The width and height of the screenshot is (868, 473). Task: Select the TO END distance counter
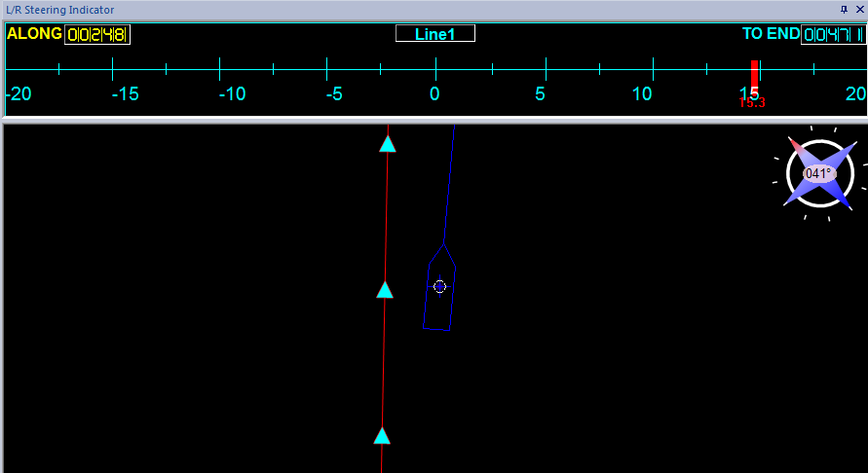(833, 35)
